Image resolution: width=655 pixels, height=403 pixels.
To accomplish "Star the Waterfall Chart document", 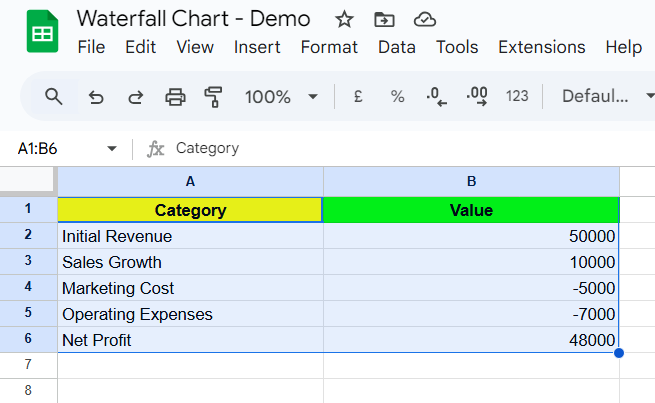I will [x=344, y=19].
